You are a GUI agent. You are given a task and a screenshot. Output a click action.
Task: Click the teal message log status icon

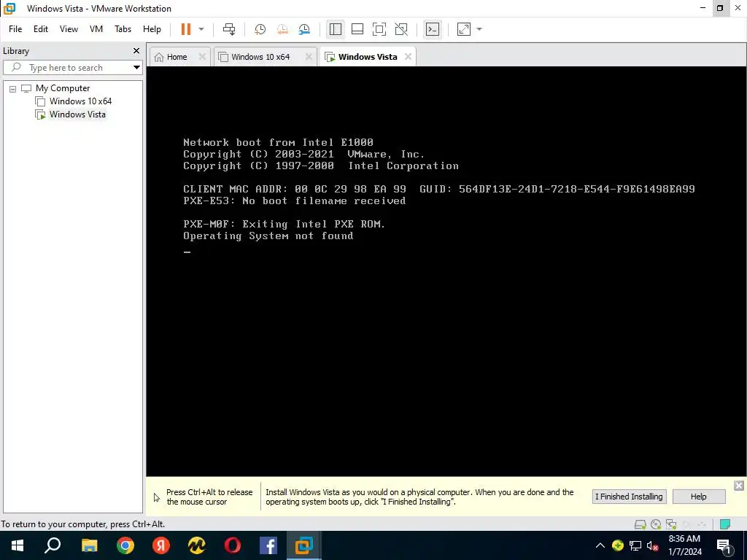(725, 524)
